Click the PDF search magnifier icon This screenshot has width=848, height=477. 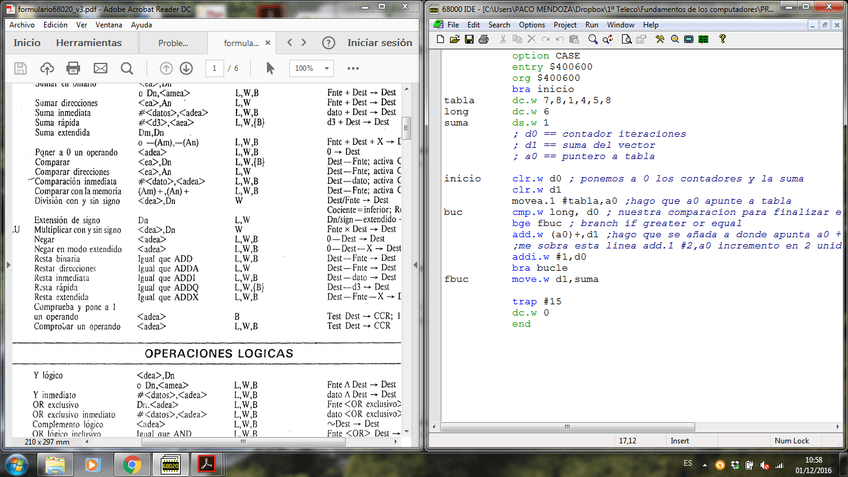(x=127, y=68)
